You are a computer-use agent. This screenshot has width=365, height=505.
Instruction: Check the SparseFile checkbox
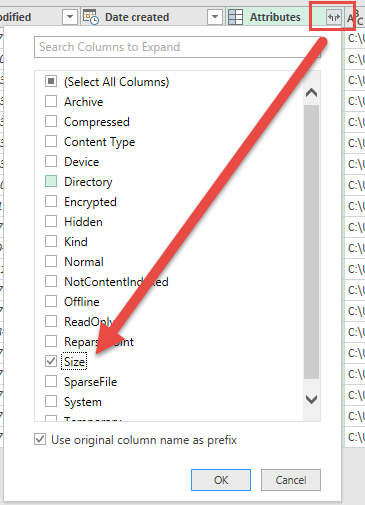[x=51, y=381]
